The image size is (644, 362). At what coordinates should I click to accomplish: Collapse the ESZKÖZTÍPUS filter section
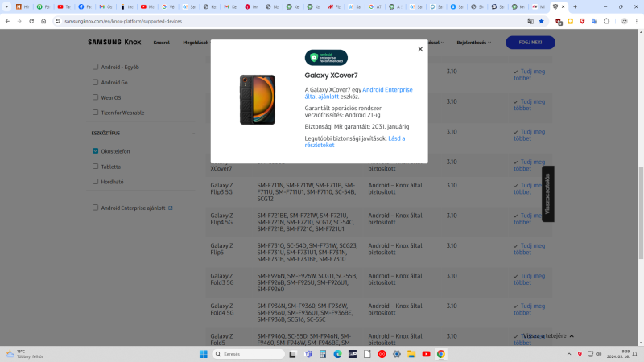pos(193,134)
